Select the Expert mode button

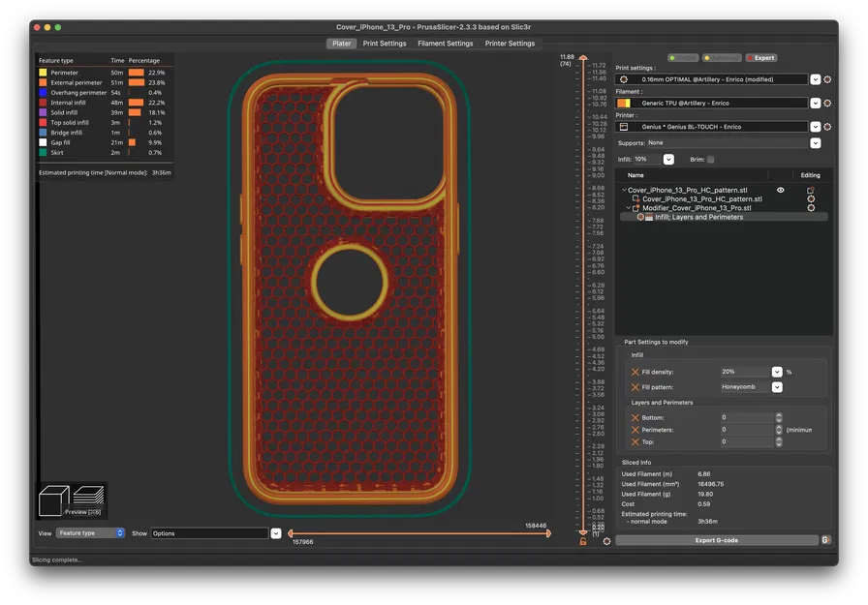pos(761,57)
